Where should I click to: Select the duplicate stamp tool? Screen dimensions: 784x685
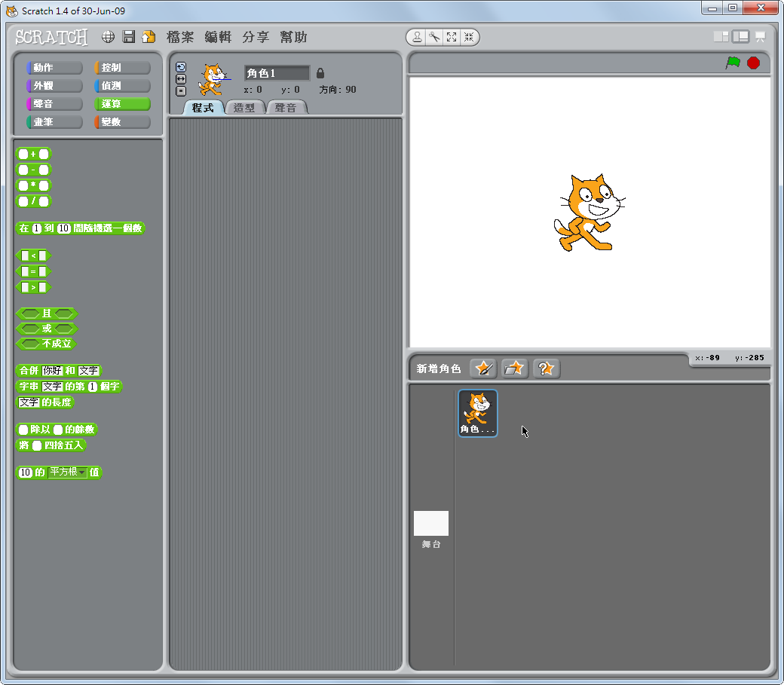[417, 37]
